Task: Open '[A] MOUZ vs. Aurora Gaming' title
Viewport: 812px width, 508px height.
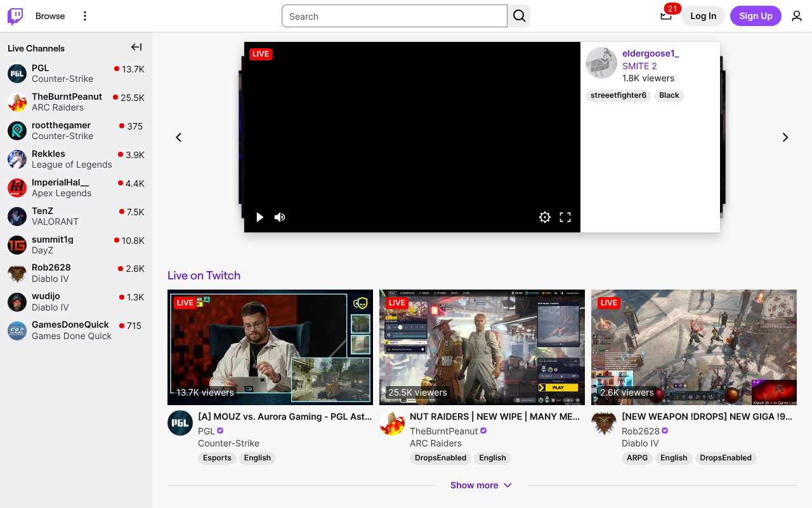Action: click(285, 417)
